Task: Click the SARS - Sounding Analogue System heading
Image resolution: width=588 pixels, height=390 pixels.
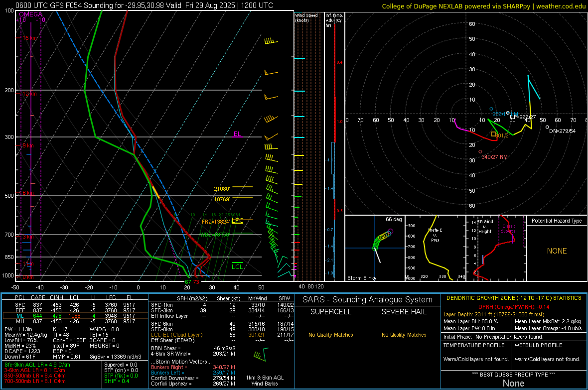Action: (368, 300)
